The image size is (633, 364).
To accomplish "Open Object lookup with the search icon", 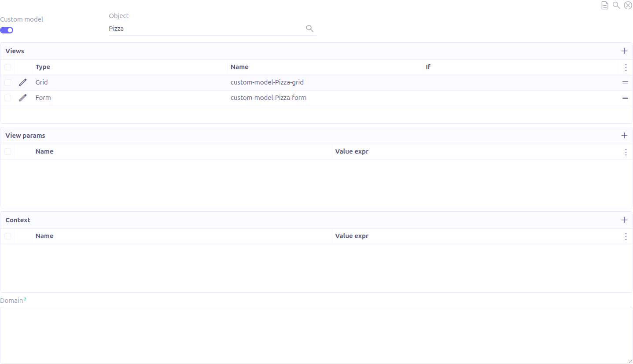I will tap(309, 28).
